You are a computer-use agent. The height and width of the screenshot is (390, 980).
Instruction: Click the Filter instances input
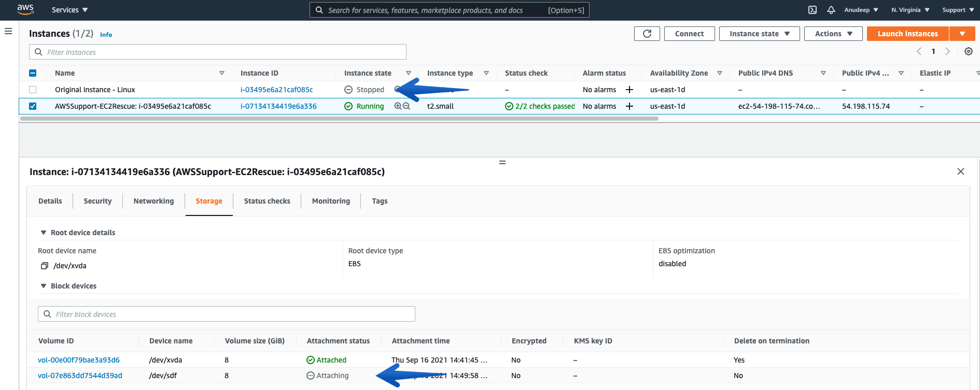coord(218,52)
